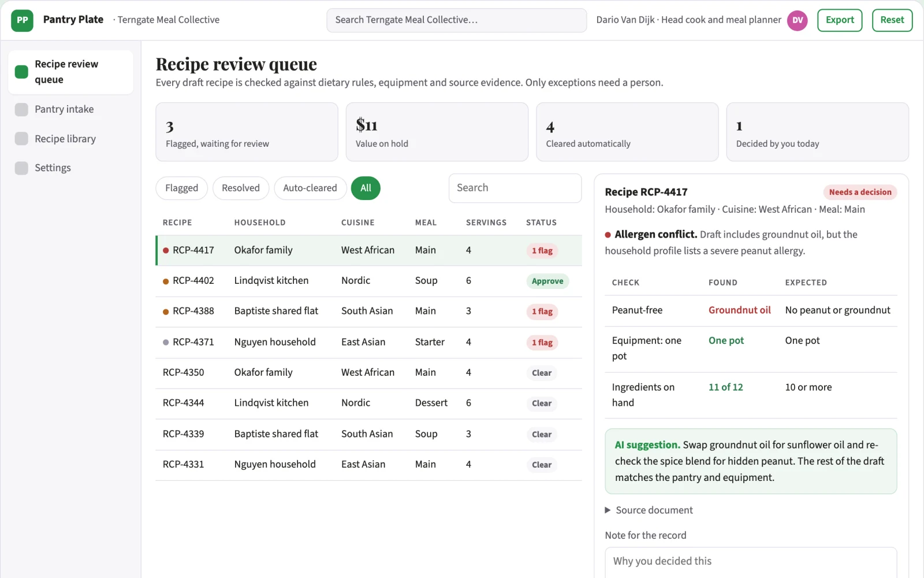Screen dimensions: 924x578
Task: Open Settings in the sidebar
Action: click(x=70, y=168)
